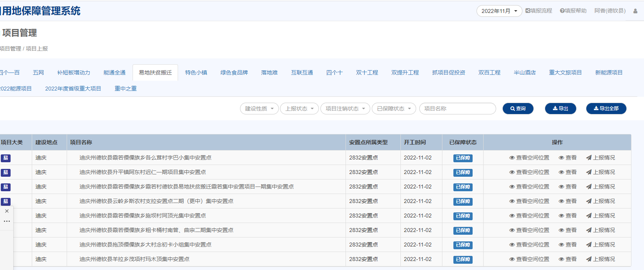Click 上报情况 for the first project row
Screen dimensions: 644x270
(x=600, y=158)
